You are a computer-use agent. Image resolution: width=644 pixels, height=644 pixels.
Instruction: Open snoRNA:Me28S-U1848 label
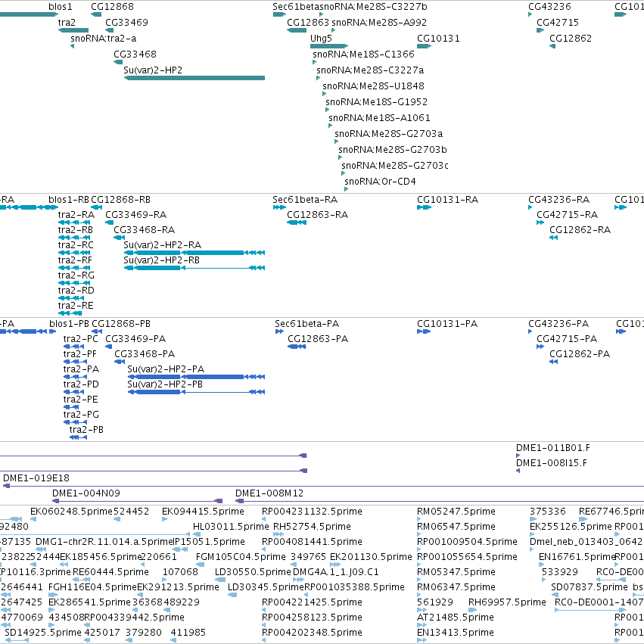[x=373, y=86]
